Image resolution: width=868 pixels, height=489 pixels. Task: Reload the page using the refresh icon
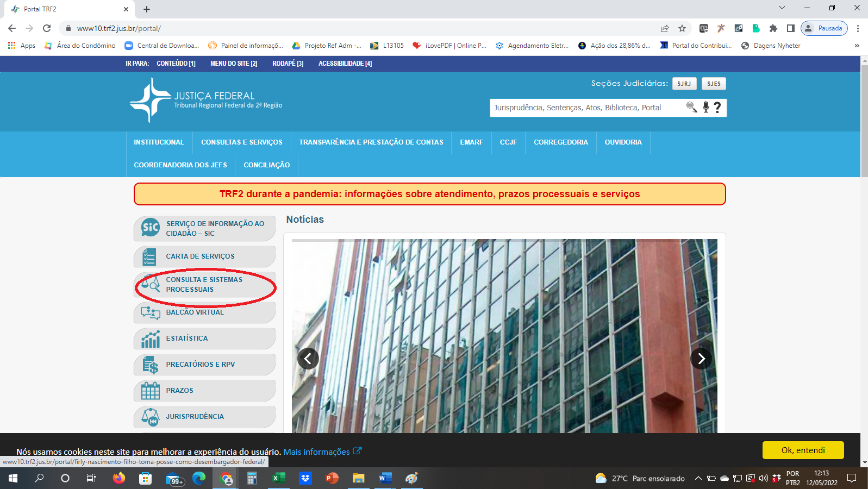point(47,28)
